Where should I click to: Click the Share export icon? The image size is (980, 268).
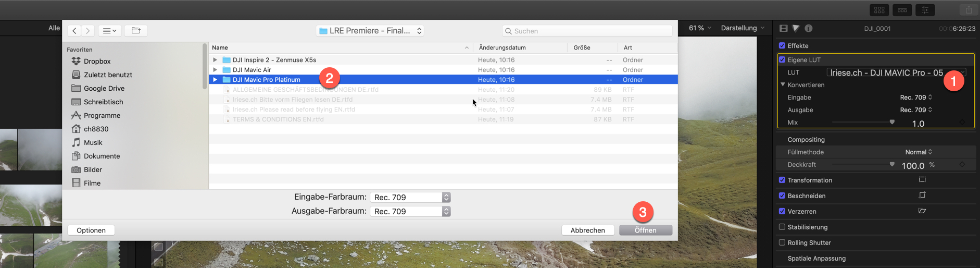[x=969, y=10]
